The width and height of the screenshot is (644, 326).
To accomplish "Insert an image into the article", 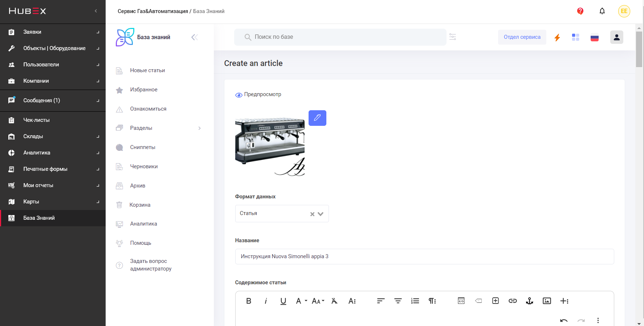I will click(547, 301).
